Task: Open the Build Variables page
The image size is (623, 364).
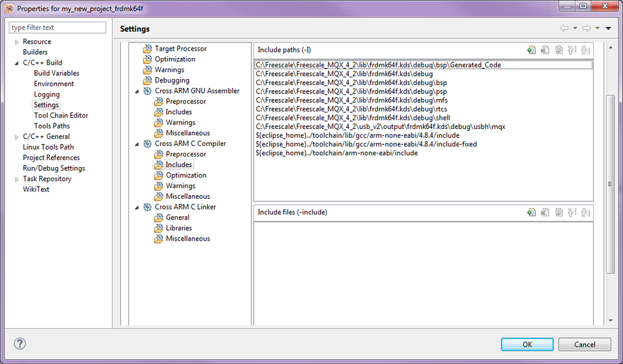Action: coord(56,73)
